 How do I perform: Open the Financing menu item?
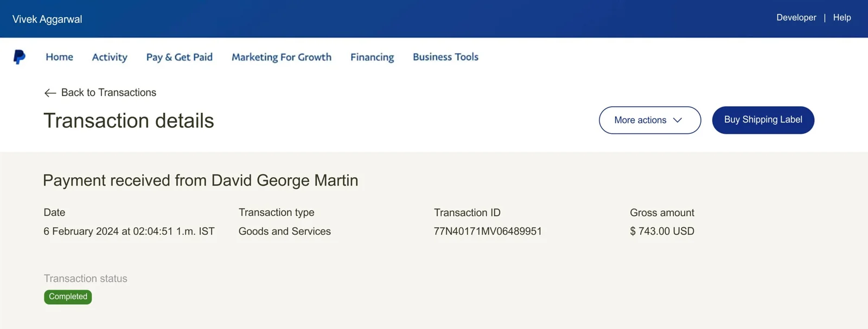[x=372, y=57]
